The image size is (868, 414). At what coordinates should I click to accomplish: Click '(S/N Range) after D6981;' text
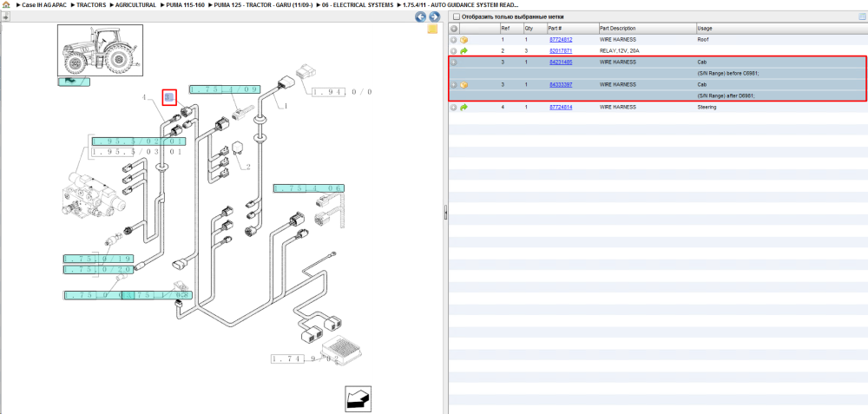pyautogui.click(x=727, y=95)
